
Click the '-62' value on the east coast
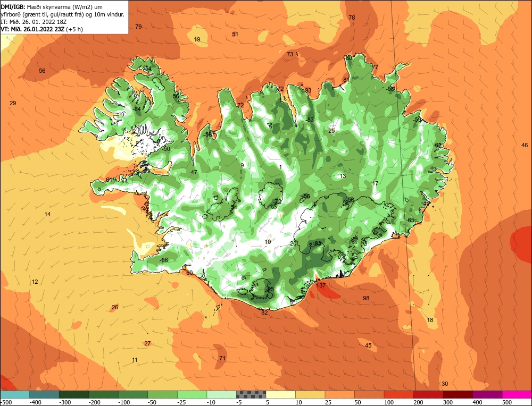pyautogui.click(x=437, y=145)
